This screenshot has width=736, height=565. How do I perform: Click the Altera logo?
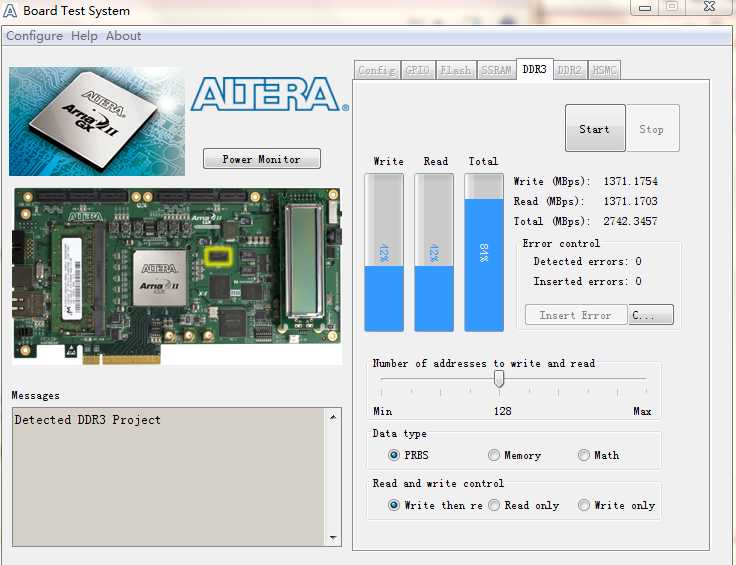[x=269, y=94]
